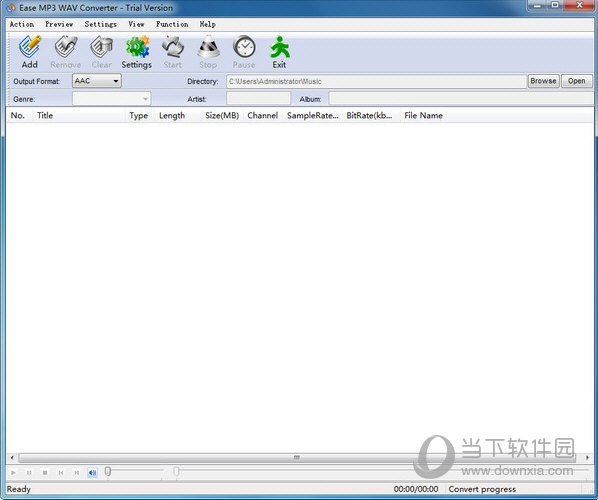
Task: Click the scrollbar left arrow
Action: [12, 457]
